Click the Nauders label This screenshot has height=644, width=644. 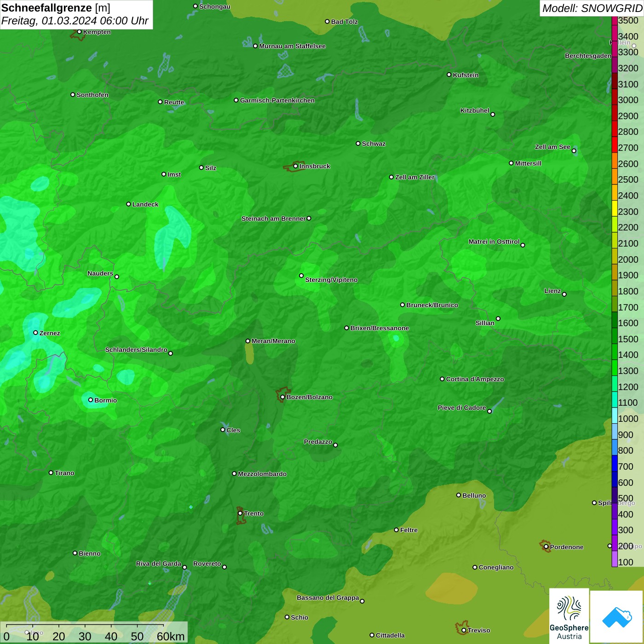point(100,273)
